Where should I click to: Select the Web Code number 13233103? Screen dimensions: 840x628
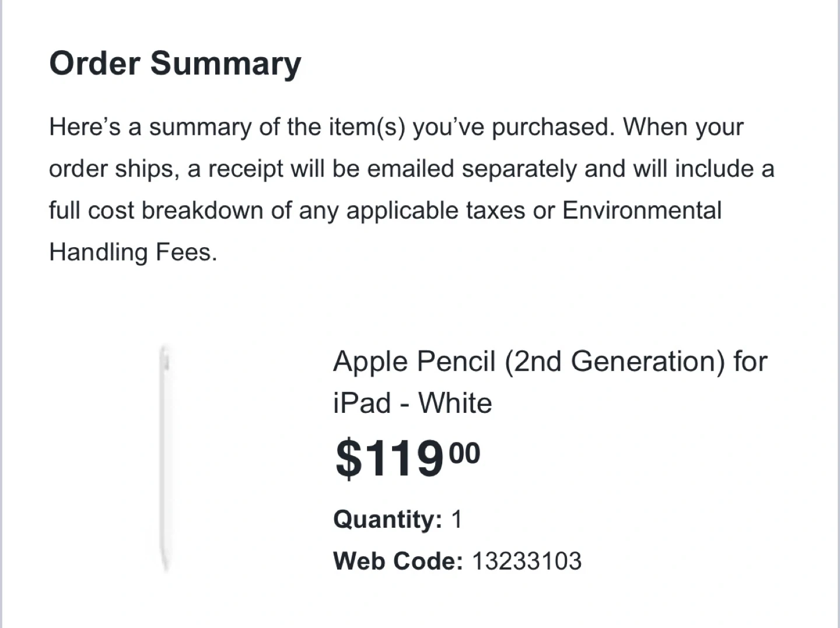click(x=526, y=561)
